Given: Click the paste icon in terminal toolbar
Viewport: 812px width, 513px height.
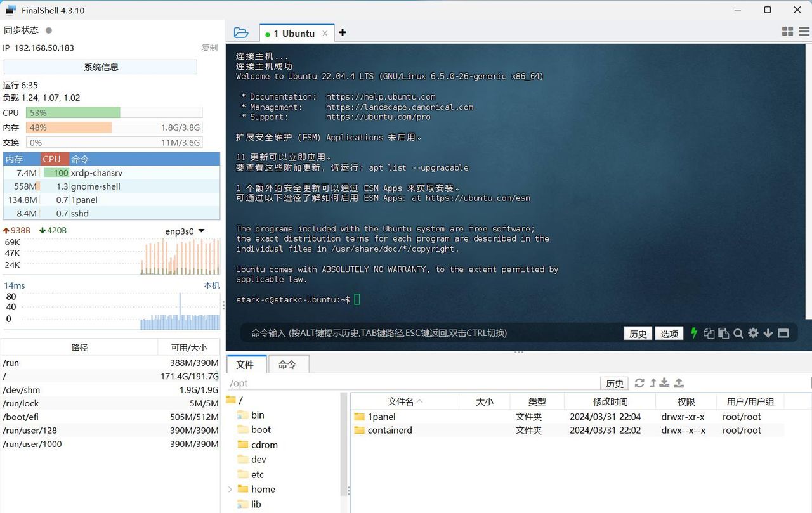Looking at the screenshot, I should click(723, 333).
